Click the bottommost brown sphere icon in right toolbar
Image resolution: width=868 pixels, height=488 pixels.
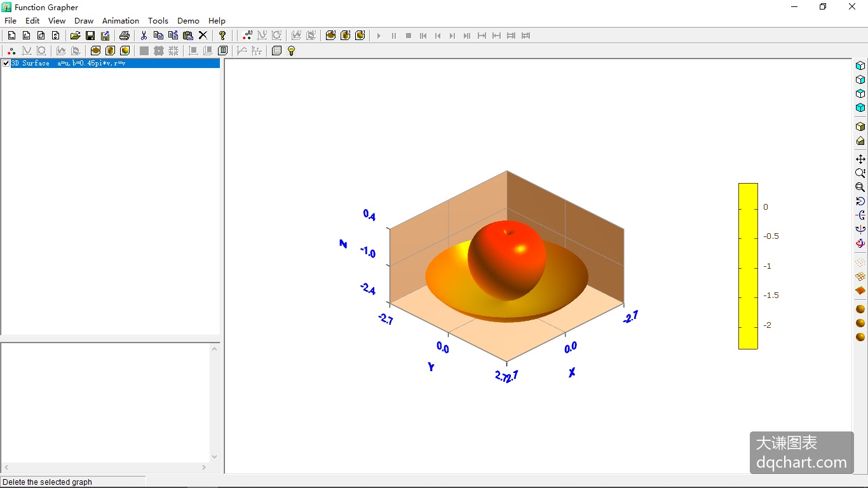point(860,337)
